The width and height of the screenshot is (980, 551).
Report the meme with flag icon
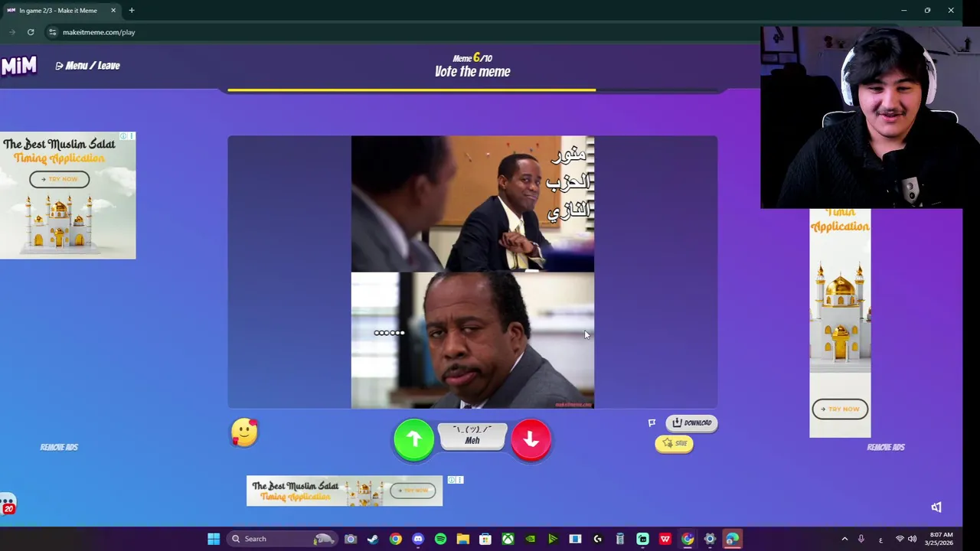coord(652,422)
